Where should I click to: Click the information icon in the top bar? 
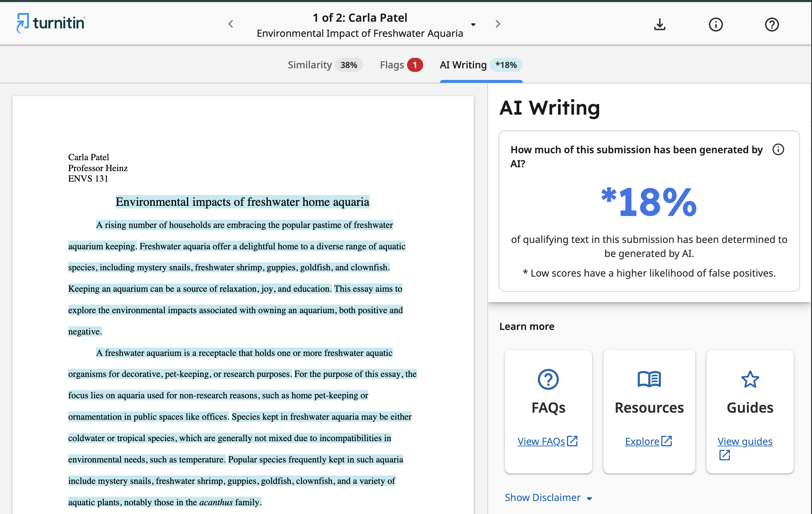716,24
